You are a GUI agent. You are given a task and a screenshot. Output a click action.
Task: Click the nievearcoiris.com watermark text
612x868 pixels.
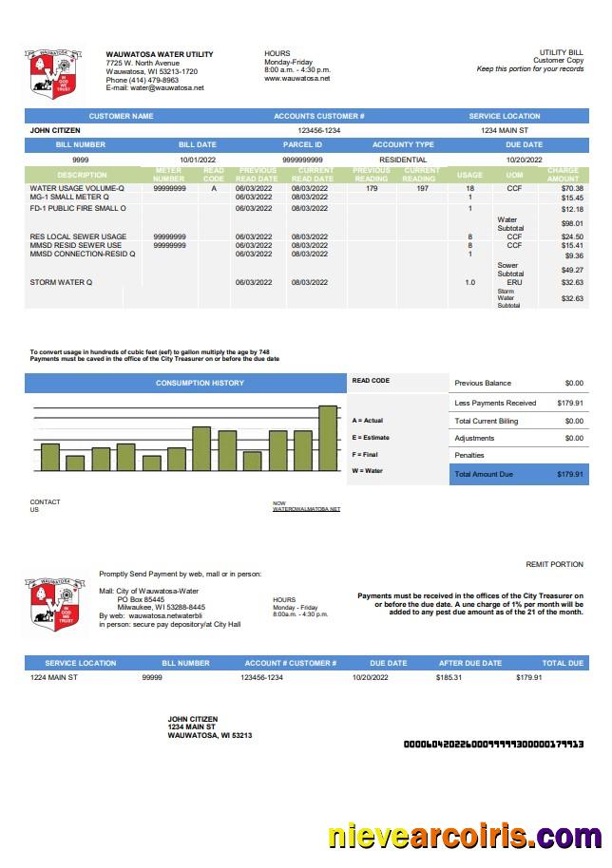[x=465, y=837]
